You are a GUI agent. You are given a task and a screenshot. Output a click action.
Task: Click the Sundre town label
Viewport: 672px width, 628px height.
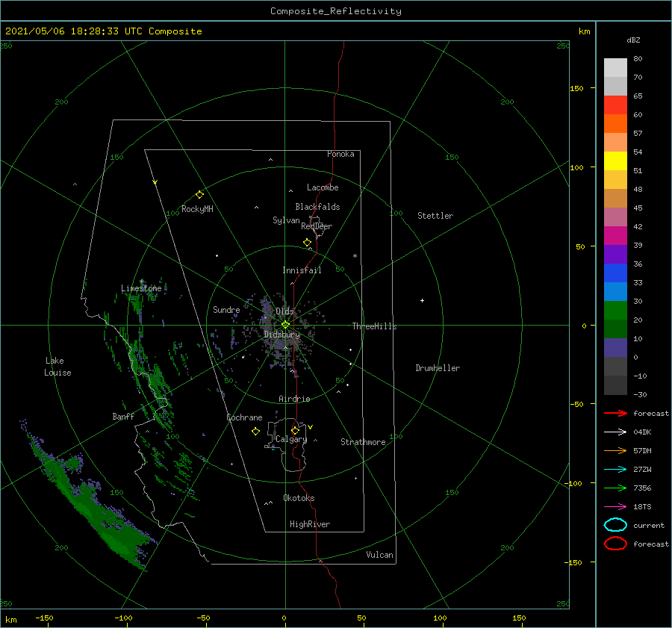(226, 309)
